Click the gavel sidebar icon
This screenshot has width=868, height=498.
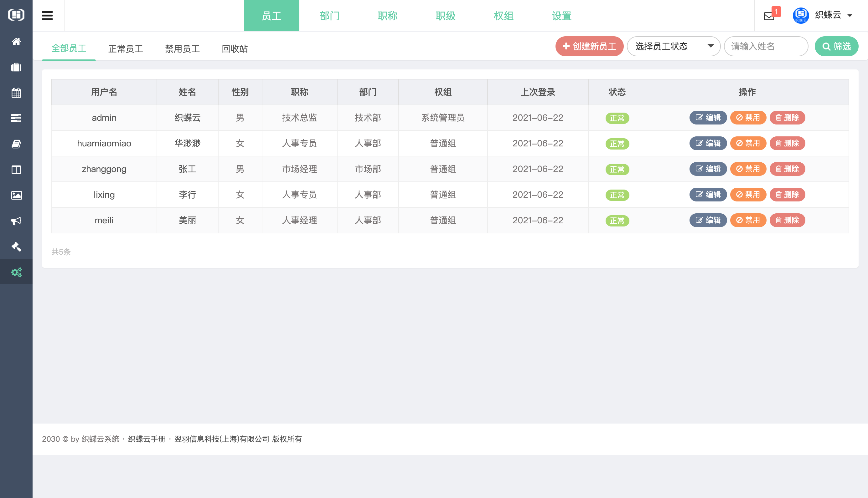[x=16, y=246]
